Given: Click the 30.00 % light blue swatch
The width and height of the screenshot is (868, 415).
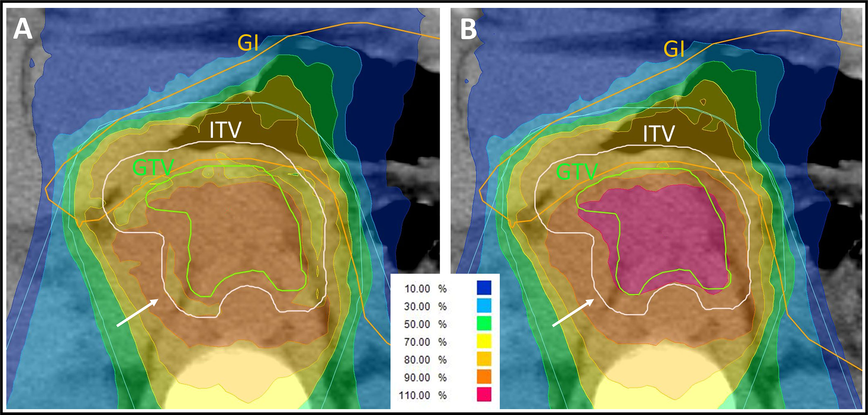Looking at the screenshot, I should coord(484,306).
